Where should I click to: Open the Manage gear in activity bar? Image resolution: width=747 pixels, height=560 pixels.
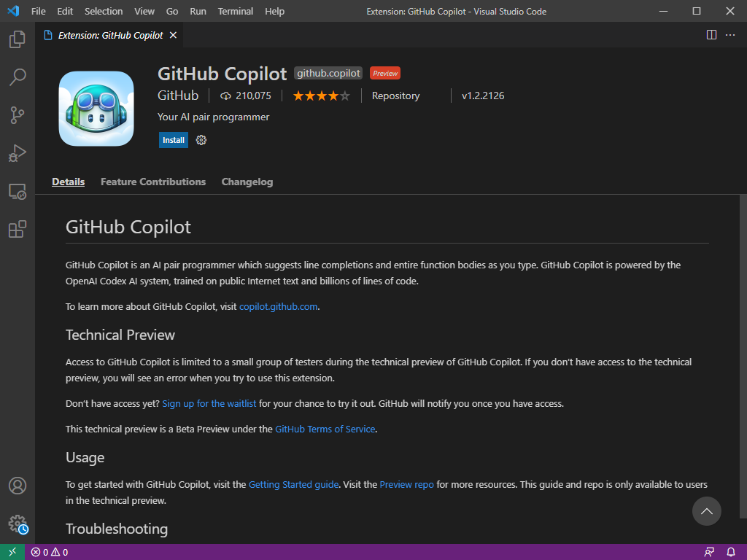click(x=18, y=524)
